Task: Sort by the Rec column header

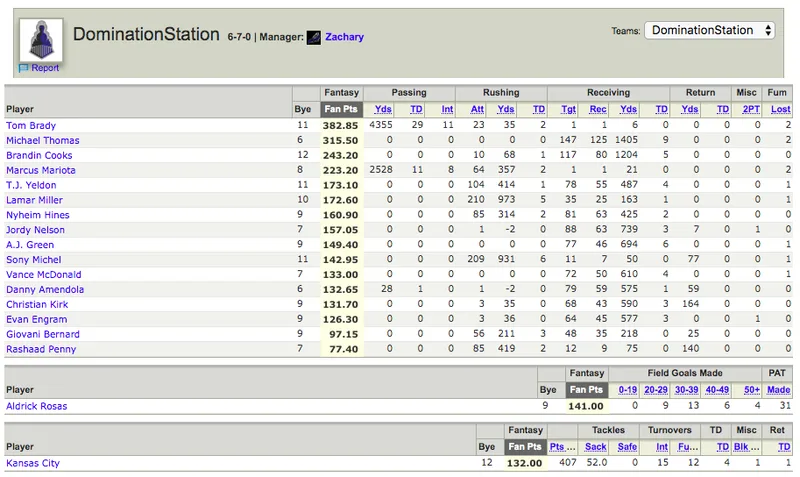Action: pos(598,109)
